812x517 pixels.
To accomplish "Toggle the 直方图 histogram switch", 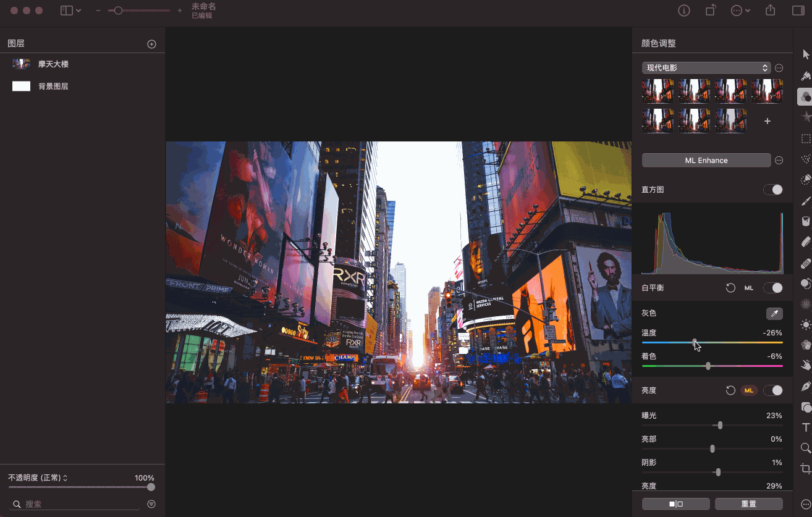I will pos(773,190).
